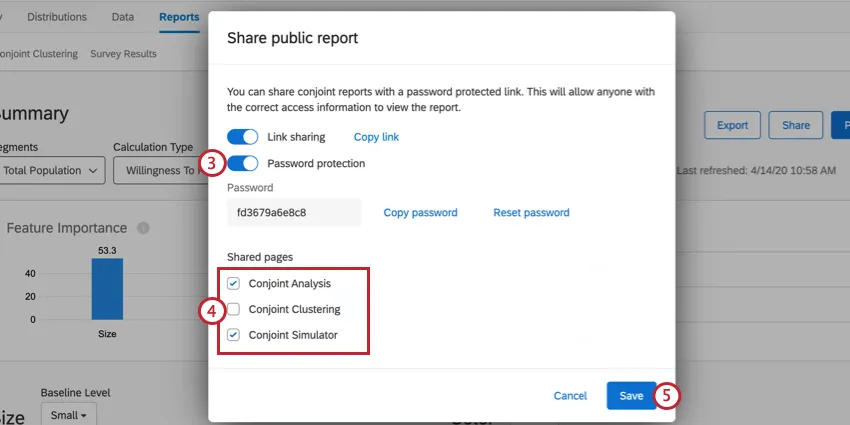Click the Feature Importance info icon
This screenshot has height=425, width=850.
click(x=143, y=228)
